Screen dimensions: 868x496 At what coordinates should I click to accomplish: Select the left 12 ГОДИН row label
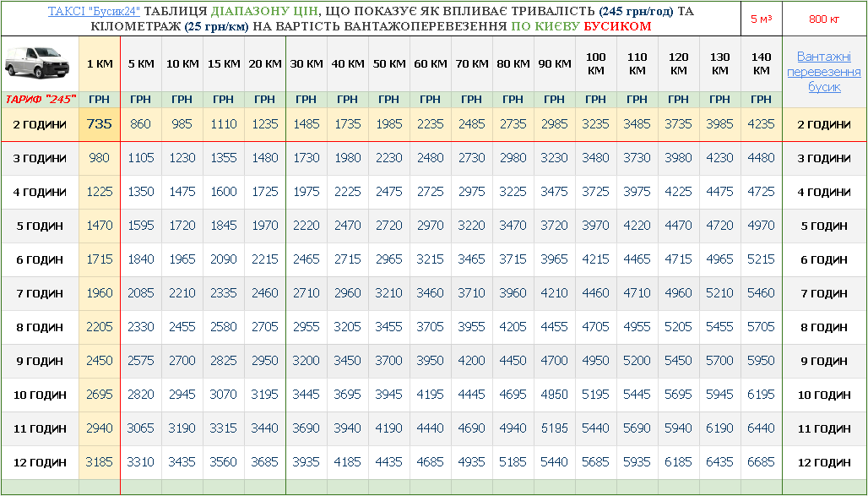40,462
